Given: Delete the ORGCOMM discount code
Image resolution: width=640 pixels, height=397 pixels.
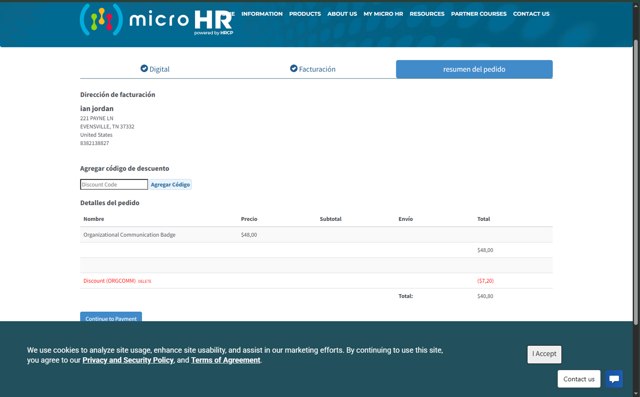Looking at the screenshot, I should pos(144,281).
